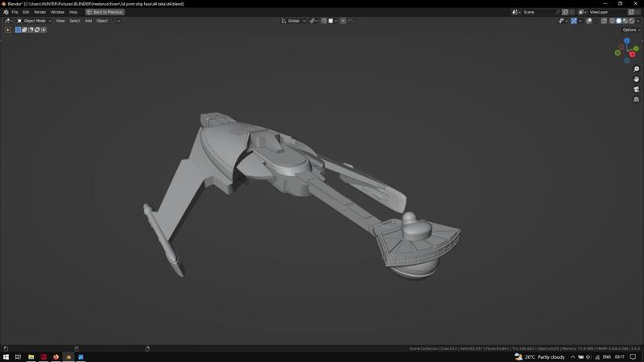Click the zoom magnifier viewport icon

coord(636,69)
